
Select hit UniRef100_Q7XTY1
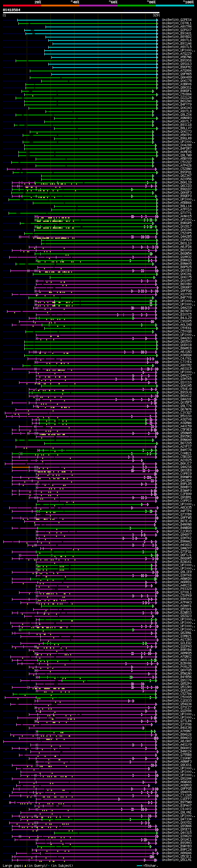point(177,213)
